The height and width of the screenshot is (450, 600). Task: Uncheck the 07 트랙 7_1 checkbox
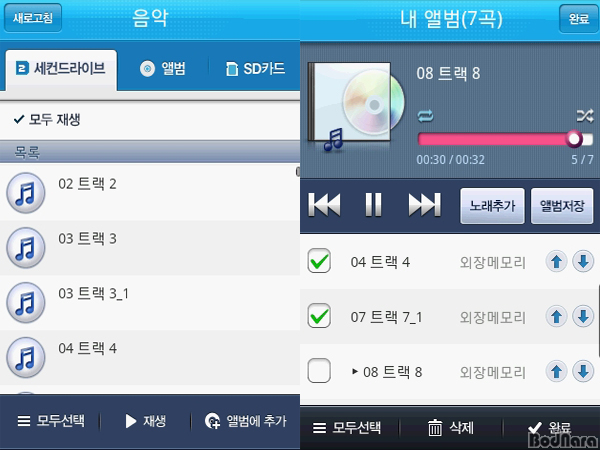click(319, 316)
